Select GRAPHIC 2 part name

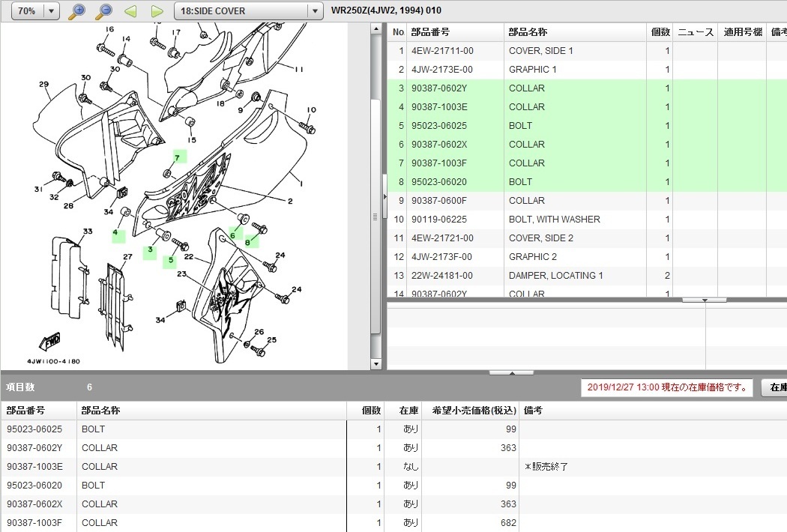[x=532, y=257]
